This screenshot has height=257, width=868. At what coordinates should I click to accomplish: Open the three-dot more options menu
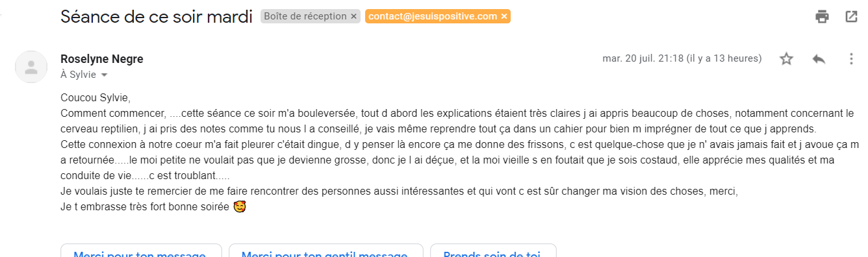pyautogui.click(x=851, y=59)
